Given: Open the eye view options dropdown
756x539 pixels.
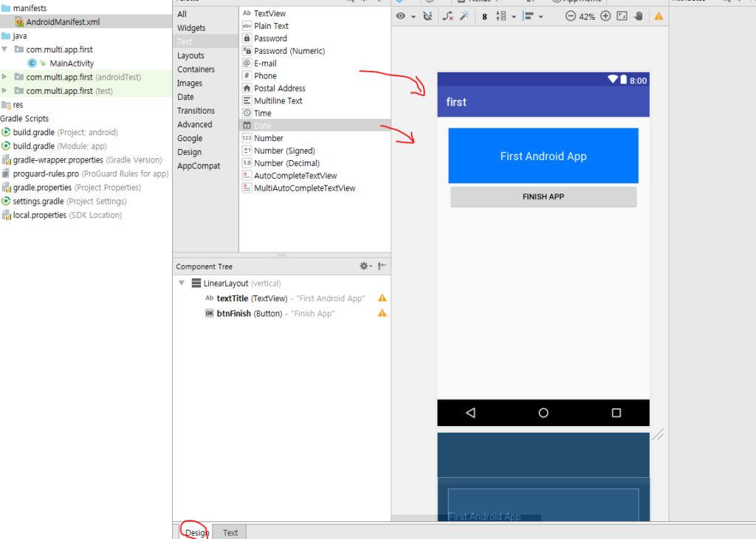Looking at the screenshot, I should tap(405, 16).
